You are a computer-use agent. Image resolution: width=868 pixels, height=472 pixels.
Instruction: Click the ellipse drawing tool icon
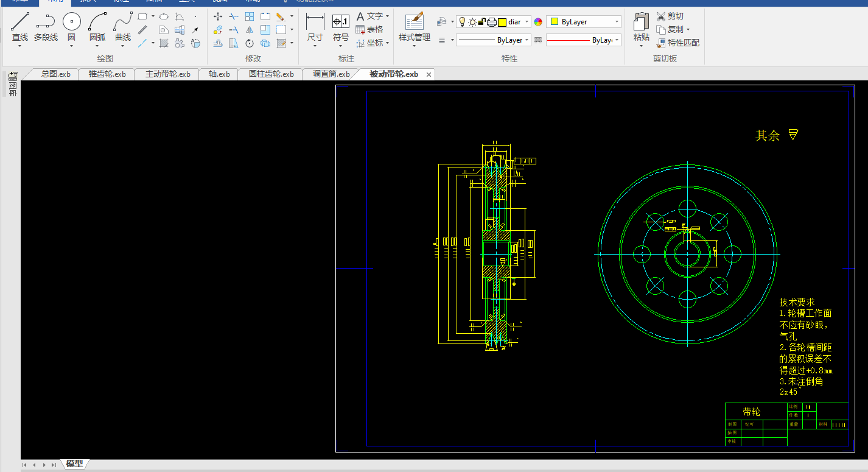point(164,17)
